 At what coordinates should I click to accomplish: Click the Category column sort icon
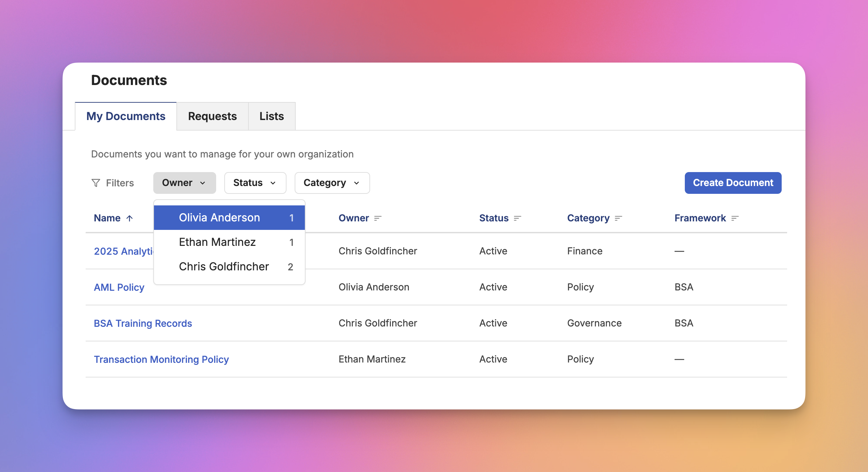(x=618, y=218)
